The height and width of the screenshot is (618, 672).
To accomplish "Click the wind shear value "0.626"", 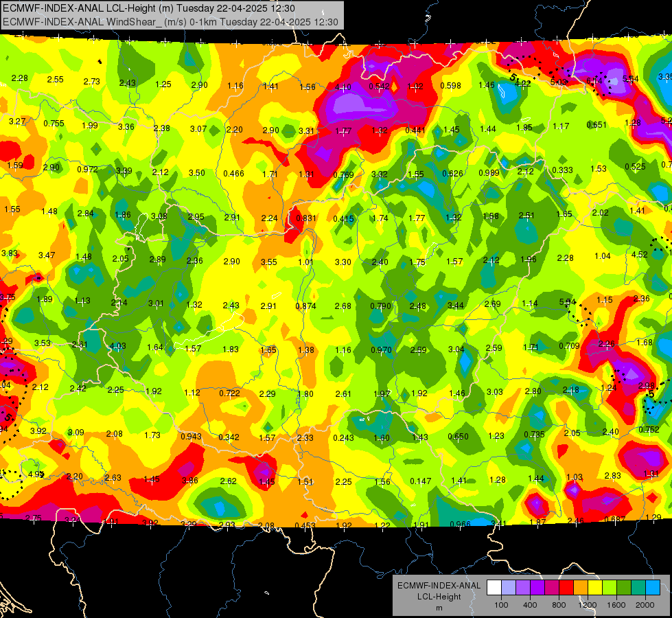I will tap(452, 174).
